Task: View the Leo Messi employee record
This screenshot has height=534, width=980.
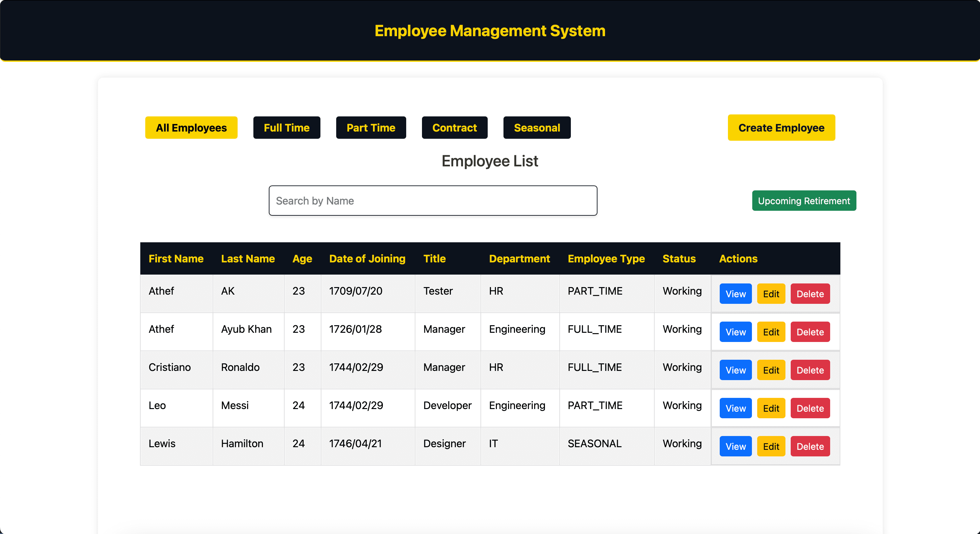Action: (735, 408)
